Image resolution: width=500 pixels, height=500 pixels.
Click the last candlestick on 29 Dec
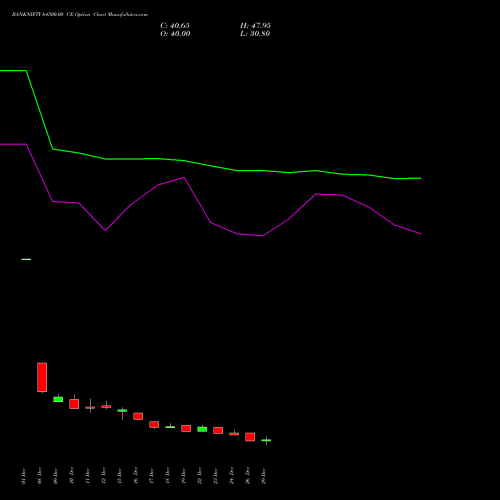click(266, 440)
